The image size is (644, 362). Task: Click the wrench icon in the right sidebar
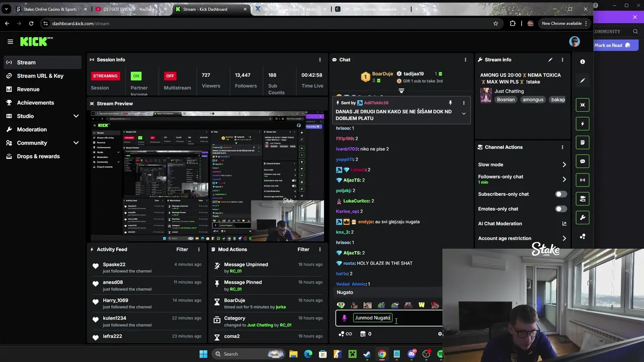point(583,218)
